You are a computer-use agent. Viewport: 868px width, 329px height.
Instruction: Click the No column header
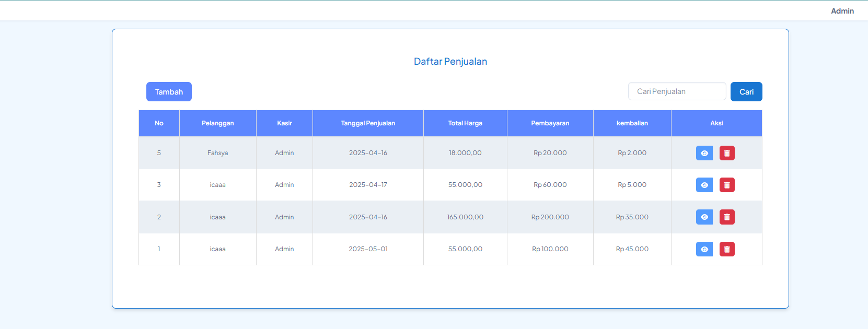click(159, 123)
